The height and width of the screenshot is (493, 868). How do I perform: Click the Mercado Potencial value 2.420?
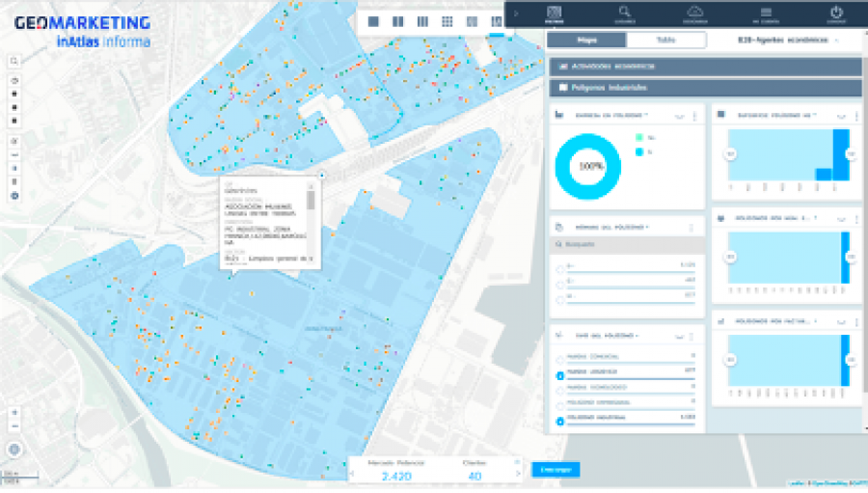(x=396, y=476)
